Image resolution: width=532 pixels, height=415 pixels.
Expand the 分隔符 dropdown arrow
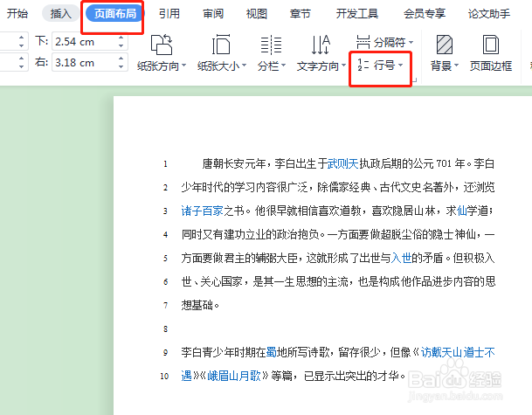tap(411, 43)
